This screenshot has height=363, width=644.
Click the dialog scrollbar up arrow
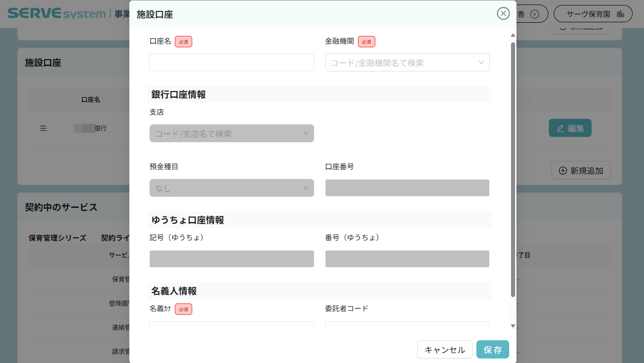tap(513, 35)
